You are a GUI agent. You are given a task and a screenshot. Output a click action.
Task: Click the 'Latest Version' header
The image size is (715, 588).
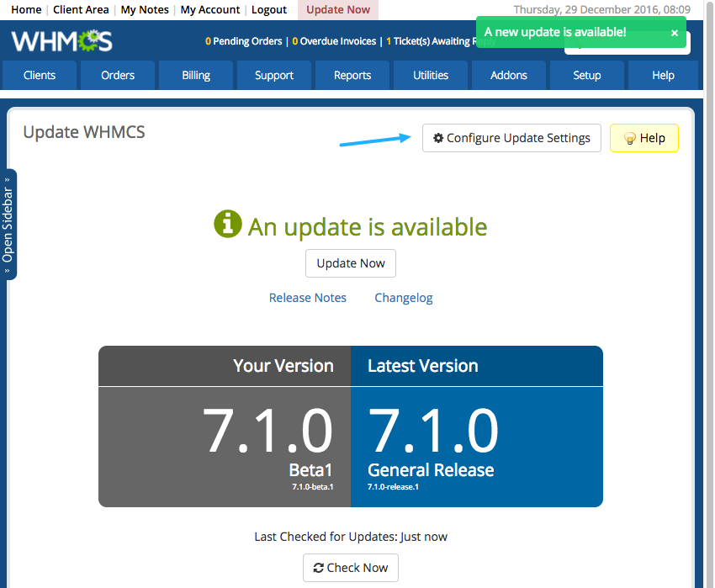423,366
